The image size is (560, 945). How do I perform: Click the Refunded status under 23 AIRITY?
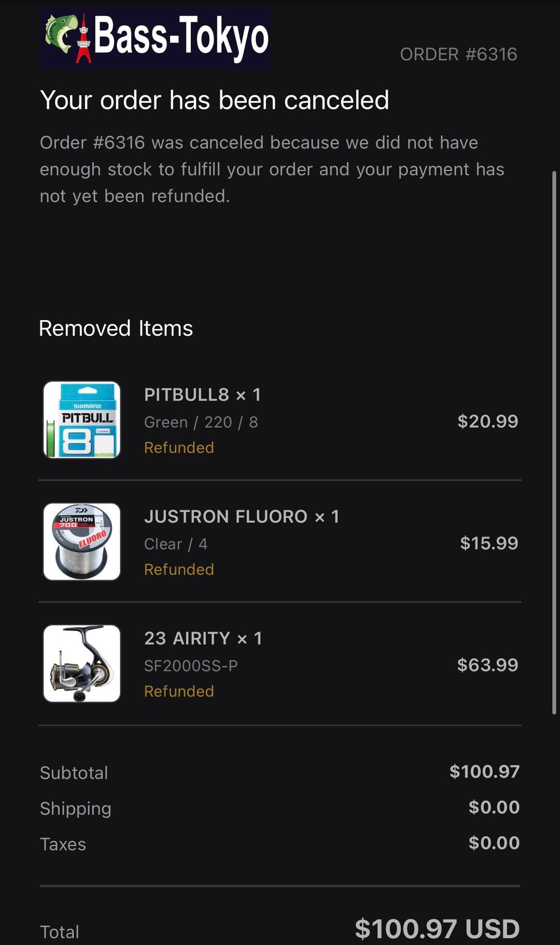[x=179, y=691]
